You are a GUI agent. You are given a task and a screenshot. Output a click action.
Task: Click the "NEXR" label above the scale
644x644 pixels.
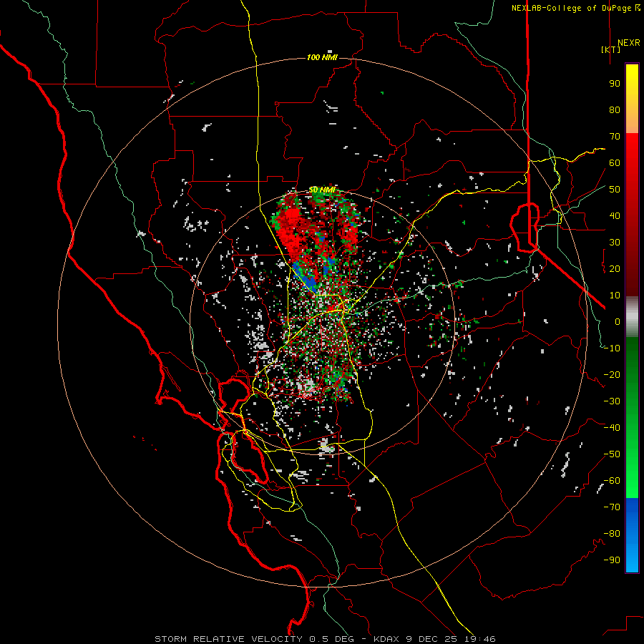[629, 43]
